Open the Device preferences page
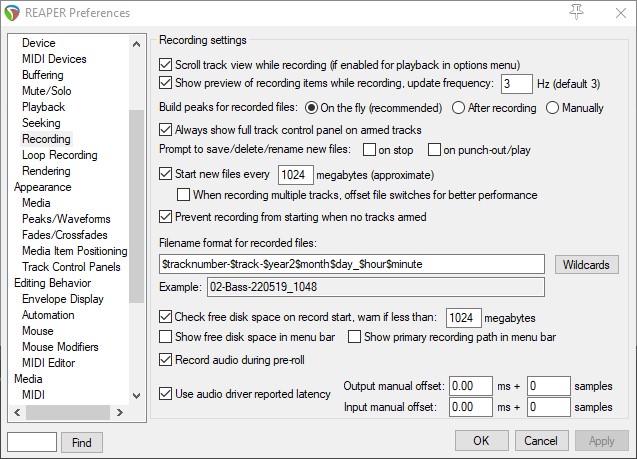Image resolution: width=637 pixels, height=459 pixels. tap(39, 43)
